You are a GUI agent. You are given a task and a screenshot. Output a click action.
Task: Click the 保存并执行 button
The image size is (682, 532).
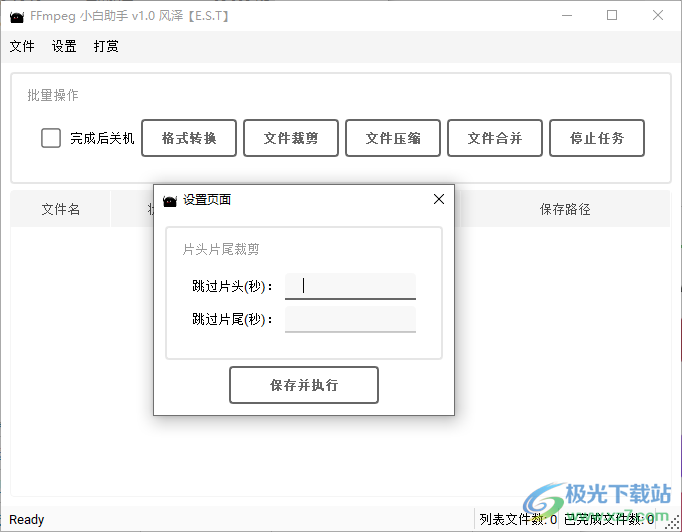coord(304,385)
